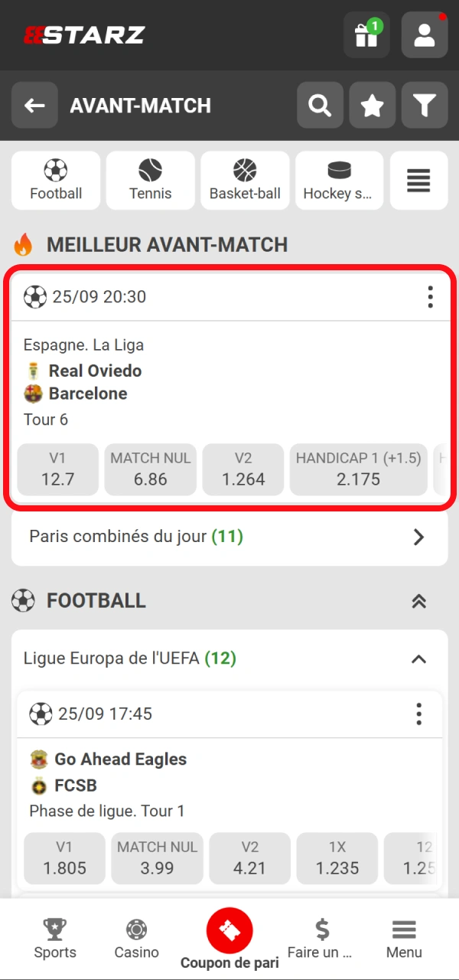The image size is (459, 980).
Task: Open the user profile icon
Action: (425, 35)
